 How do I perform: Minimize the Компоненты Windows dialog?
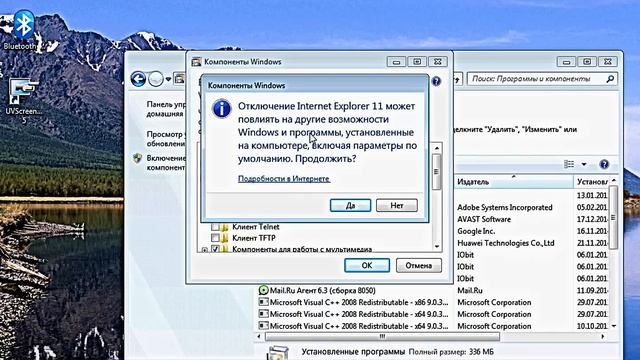click(x=396, y=62)
